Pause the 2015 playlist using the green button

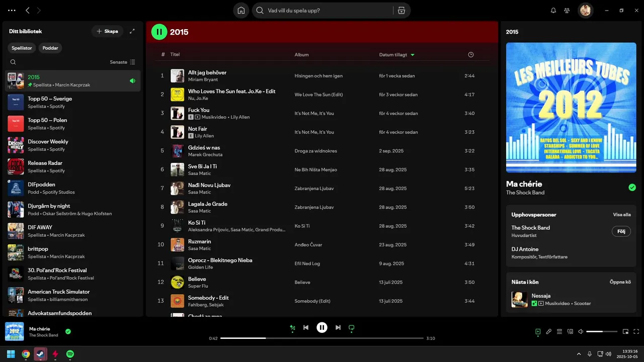[159, 32]
